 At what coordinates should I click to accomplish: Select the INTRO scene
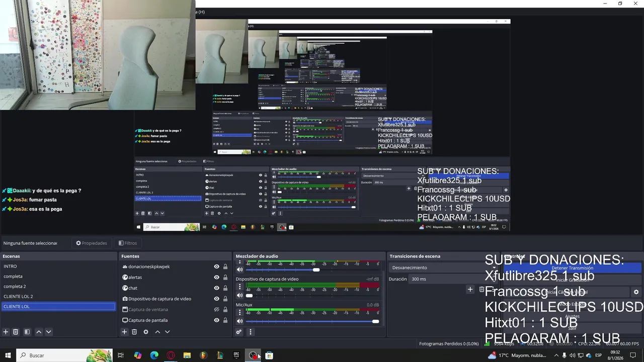[x=58, y=266]
